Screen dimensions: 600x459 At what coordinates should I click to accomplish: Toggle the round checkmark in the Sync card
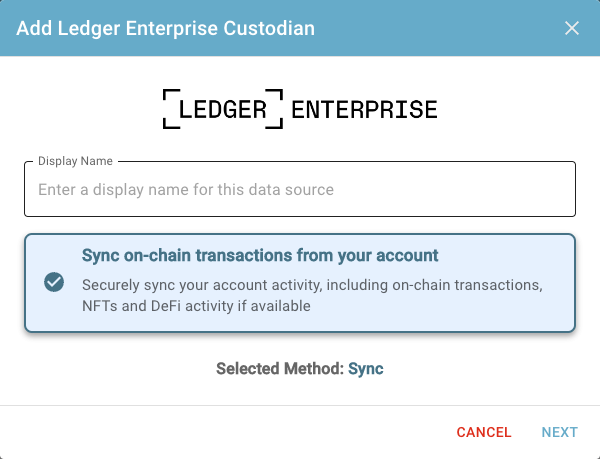[54, 282]
